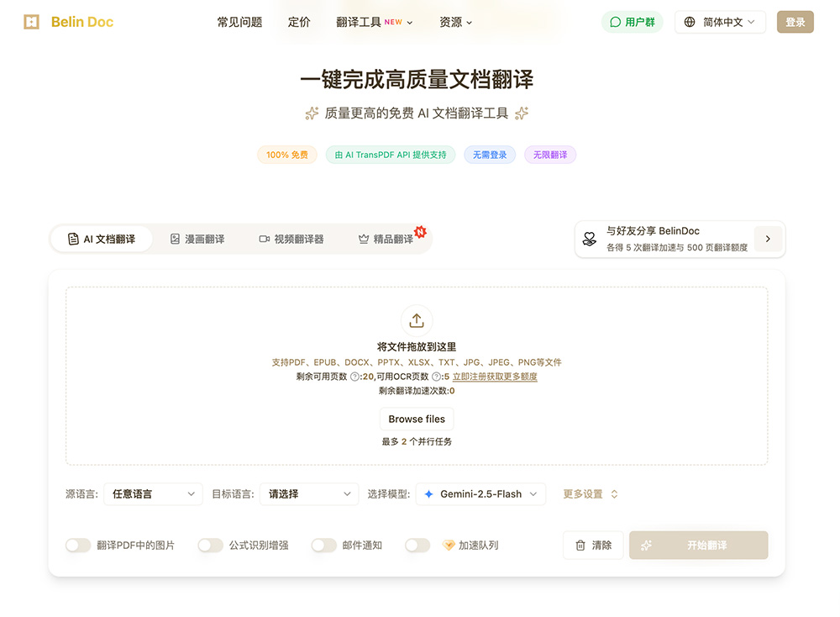Click the 开始翻译 button
This screenshot has height=617, width=840.
[x=699, y=546]
